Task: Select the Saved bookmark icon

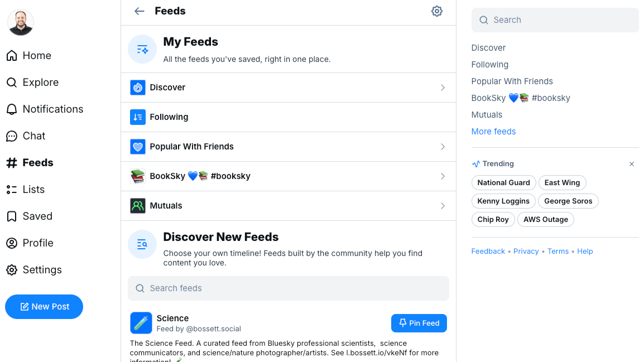Action: click(x=12, y=216)
